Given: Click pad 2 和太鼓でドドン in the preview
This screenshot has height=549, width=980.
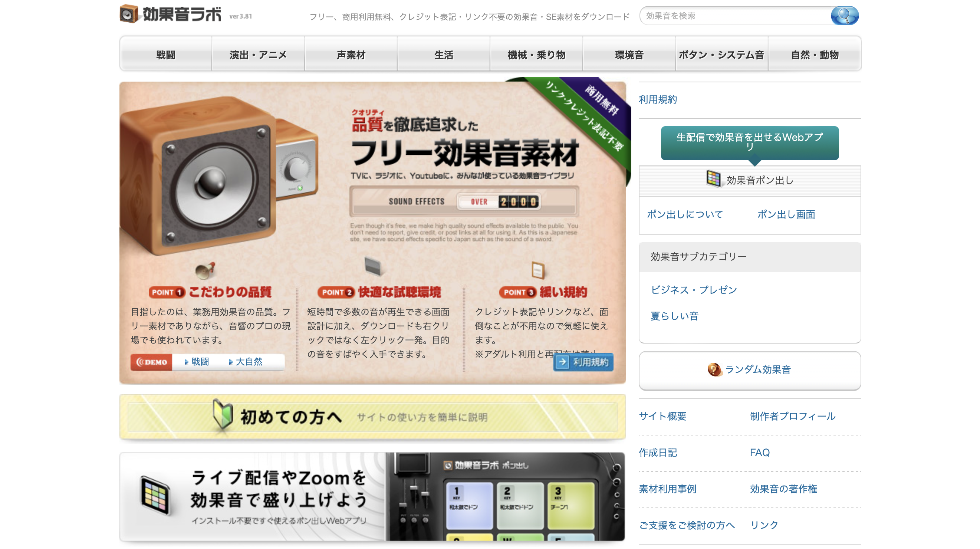Looking at the screenshot, I should (520, 506).
